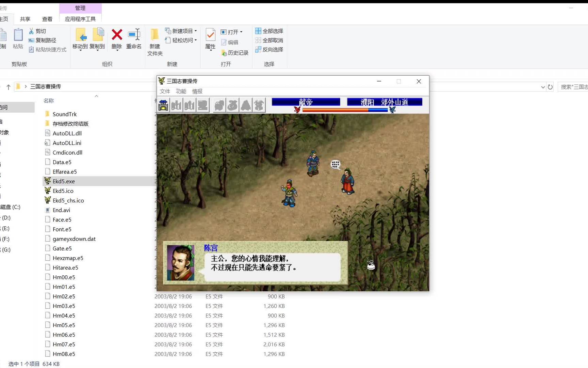Image resolution: width=588 pixels, height=368 pixels.
Task: Click the blue phoenix emblem on the gauge
Action: 392,110
